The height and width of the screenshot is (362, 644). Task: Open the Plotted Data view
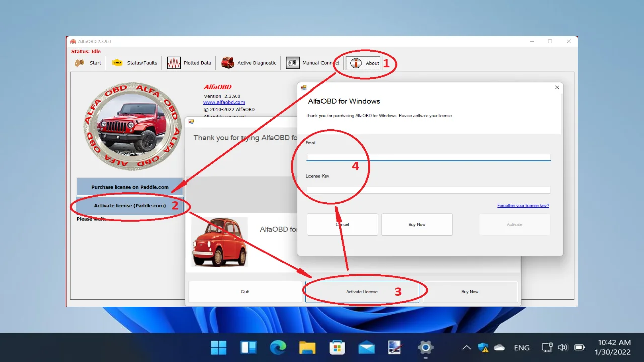(189, 63)
